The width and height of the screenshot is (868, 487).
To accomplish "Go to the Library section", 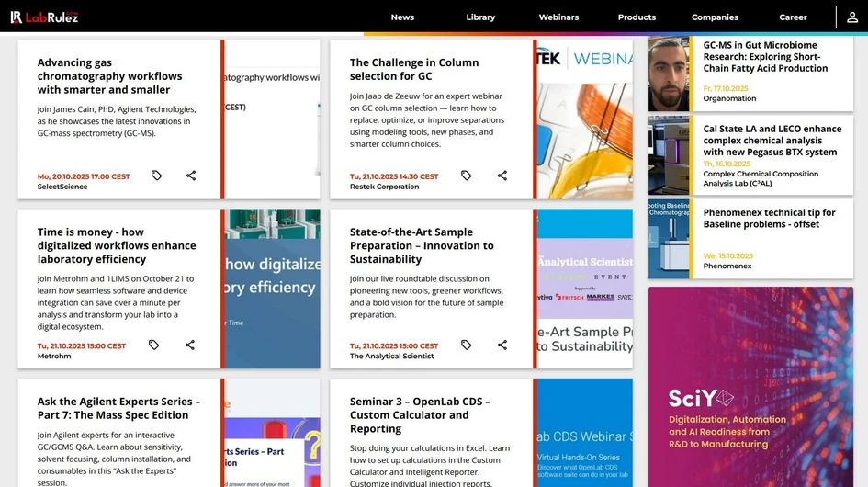I will point(480,17).
